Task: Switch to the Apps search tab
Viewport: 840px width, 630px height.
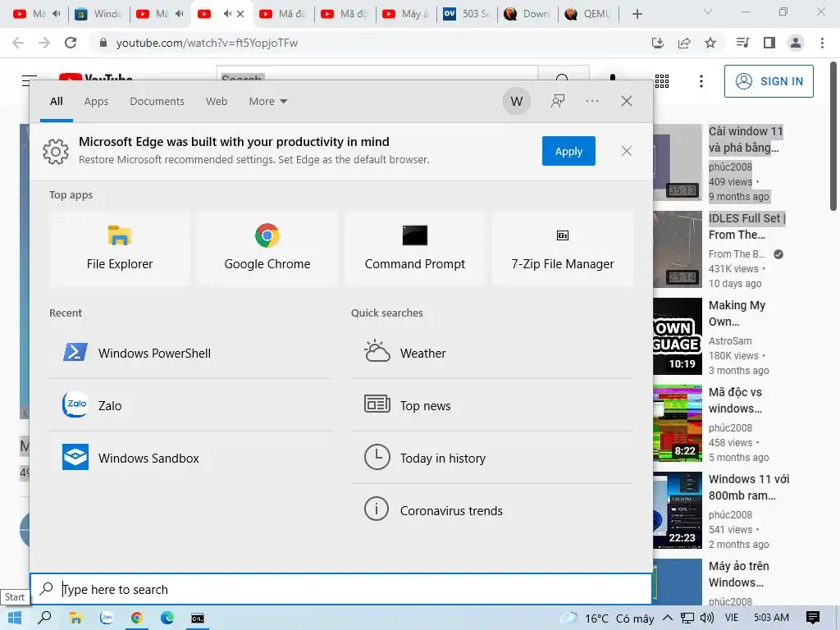Action: click(96, 101)
